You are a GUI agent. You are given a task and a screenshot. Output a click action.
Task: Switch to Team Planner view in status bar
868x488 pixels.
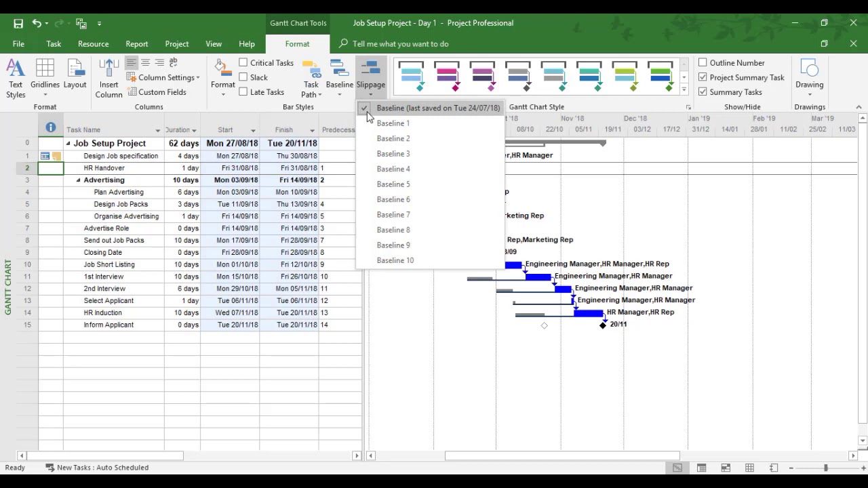pos(726,468)
